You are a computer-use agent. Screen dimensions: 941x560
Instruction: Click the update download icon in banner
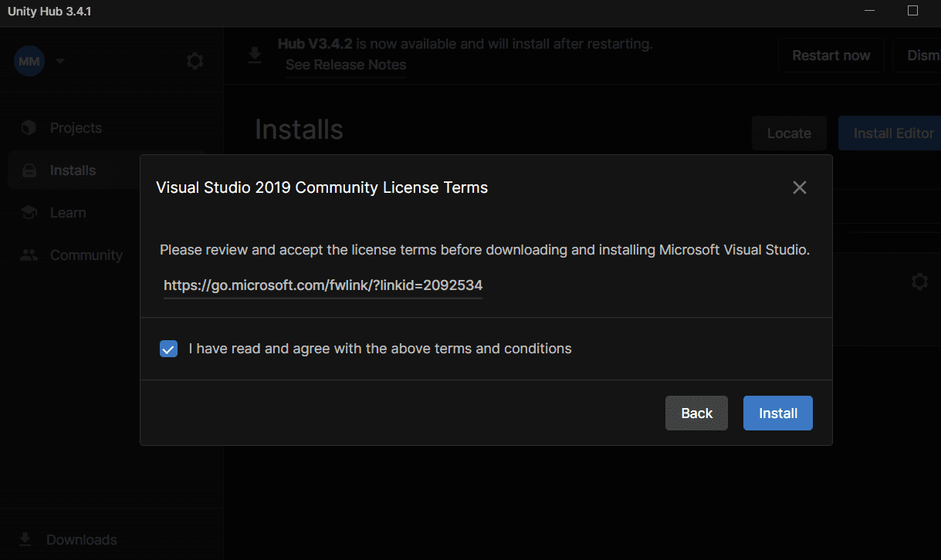point(255,56)
